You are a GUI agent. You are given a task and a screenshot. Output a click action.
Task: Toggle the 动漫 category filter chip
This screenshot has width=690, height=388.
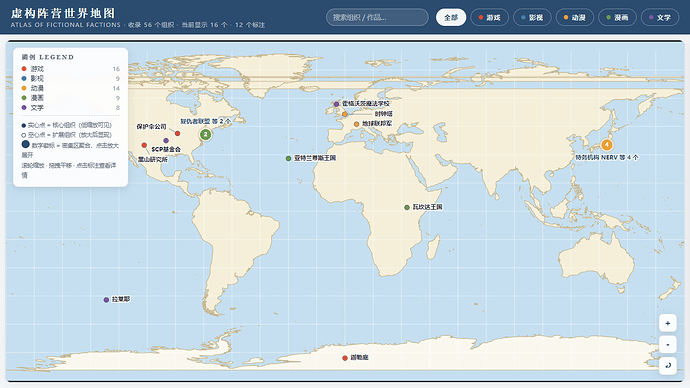pos(575,18)
